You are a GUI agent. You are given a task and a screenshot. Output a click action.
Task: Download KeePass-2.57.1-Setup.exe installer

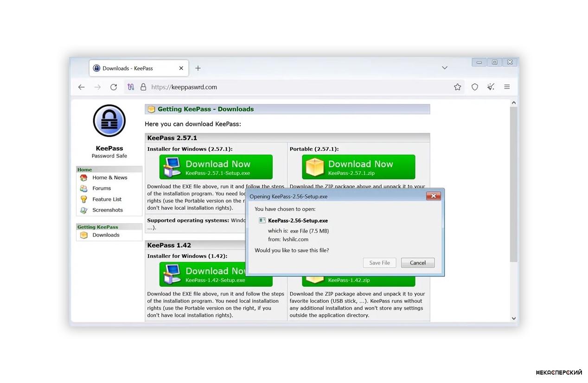tap(216, 167)
